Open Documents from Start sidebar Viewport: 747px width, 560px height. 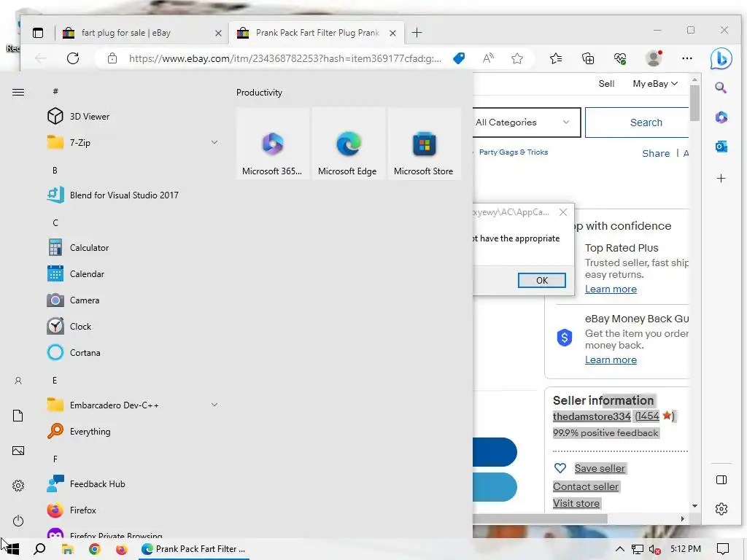pyautogui.click(x=18, y=416)
